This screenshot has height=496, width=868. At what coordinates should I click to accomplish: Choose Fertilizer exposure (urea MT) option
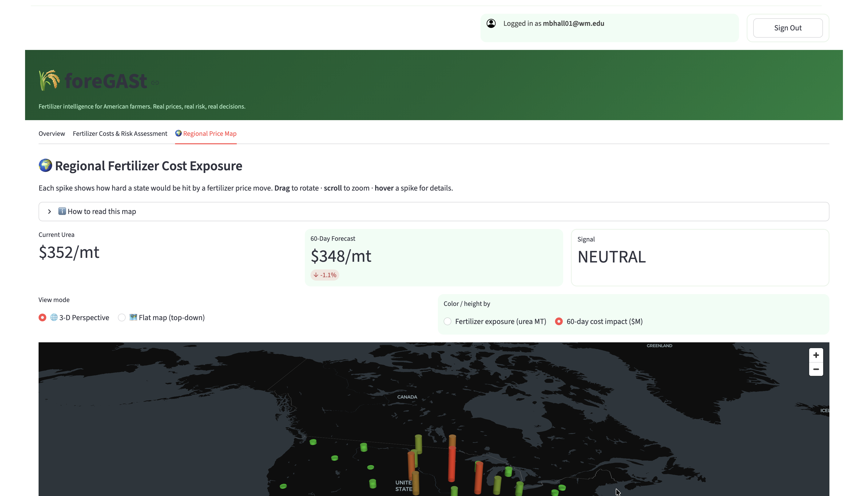(x=447, y=321)
